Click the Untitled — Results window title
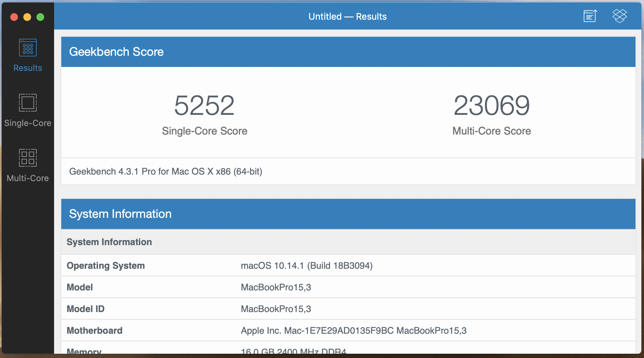Viewport: 644px width, 358px height. (x=347, y=16)
